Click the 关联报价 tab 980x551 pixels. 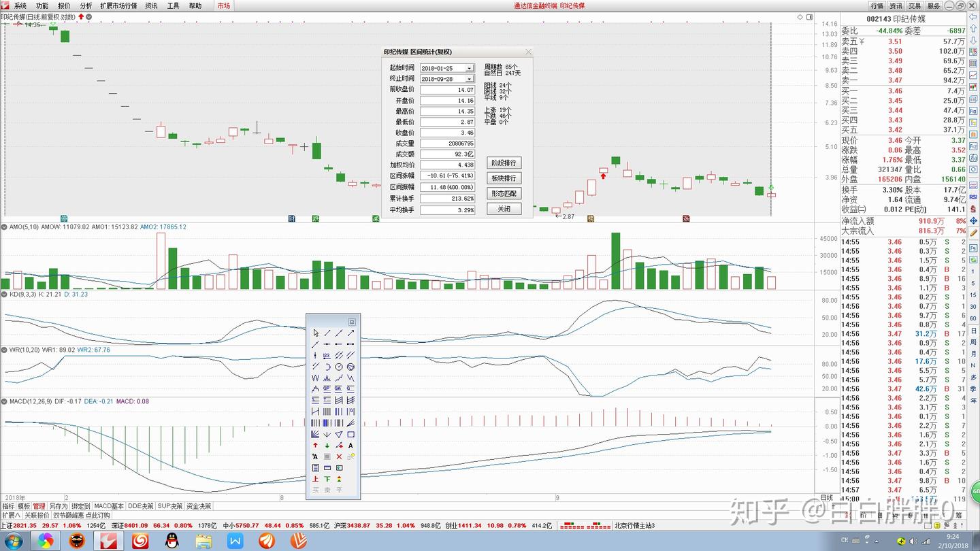point(37,516)
